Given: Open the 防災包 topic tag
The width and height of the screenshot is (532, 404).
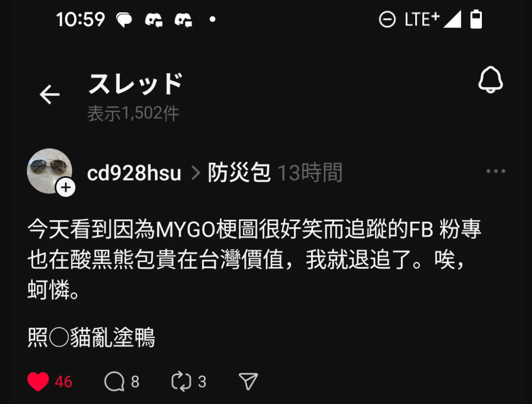Looking at the screenshot, I should (x=239, y=173).
